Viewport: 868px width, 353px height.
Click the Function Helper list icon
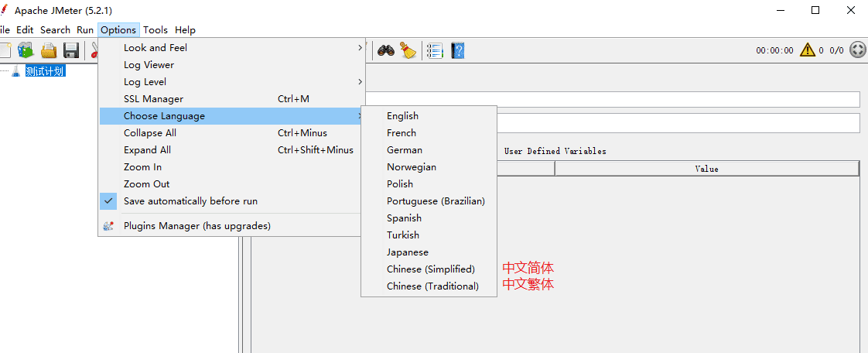click(x=436, y=50)
